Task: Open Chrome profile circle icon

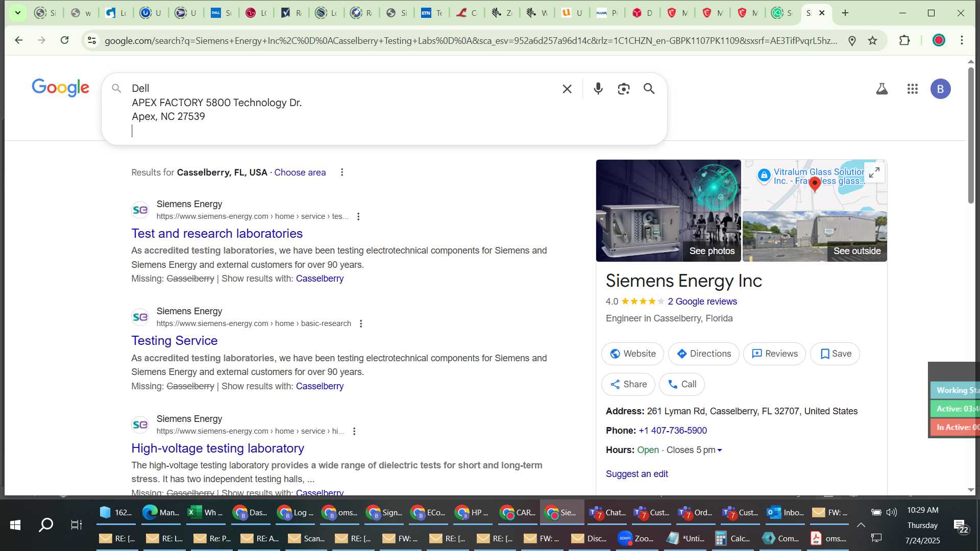Action: 939,40
